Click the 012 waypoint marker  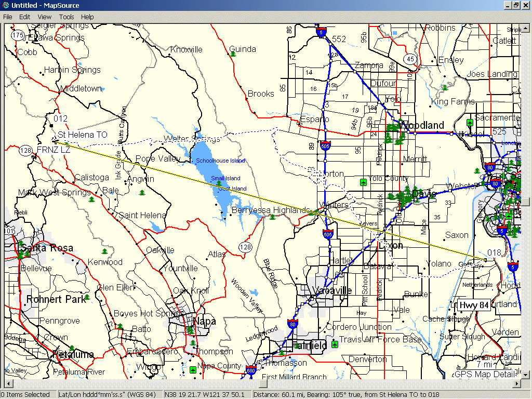51,126
